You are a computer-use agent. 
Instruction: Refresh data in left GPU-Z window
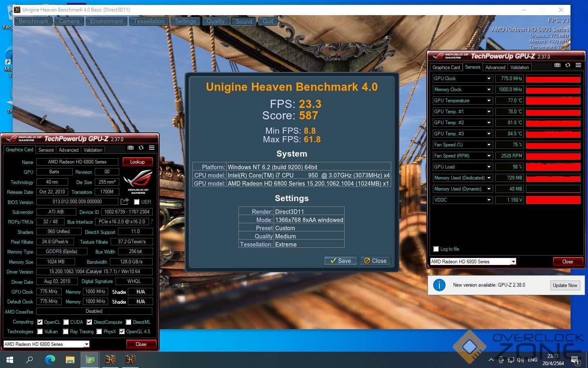pos(141,148)
